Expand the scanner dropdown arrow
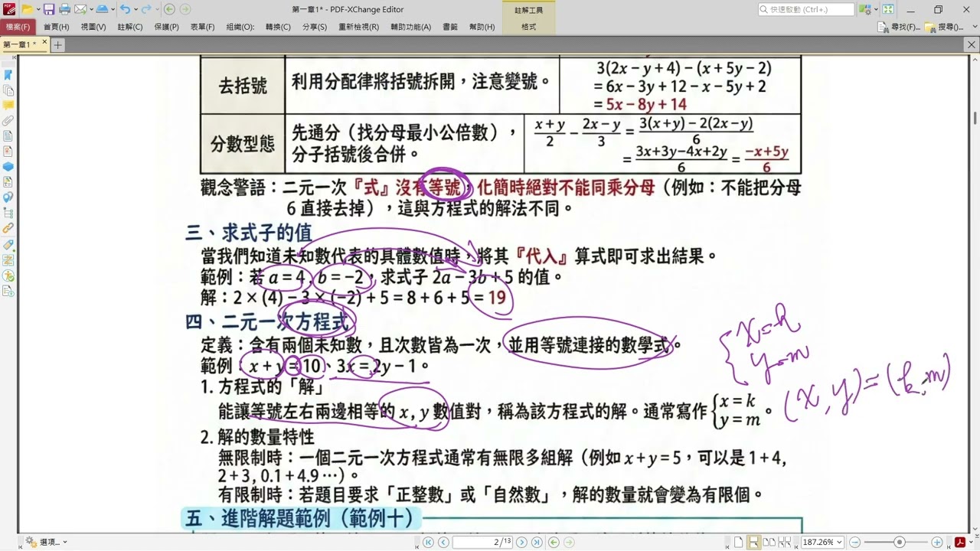The height and width of the screenshot is (551, 980). [112, 9]
